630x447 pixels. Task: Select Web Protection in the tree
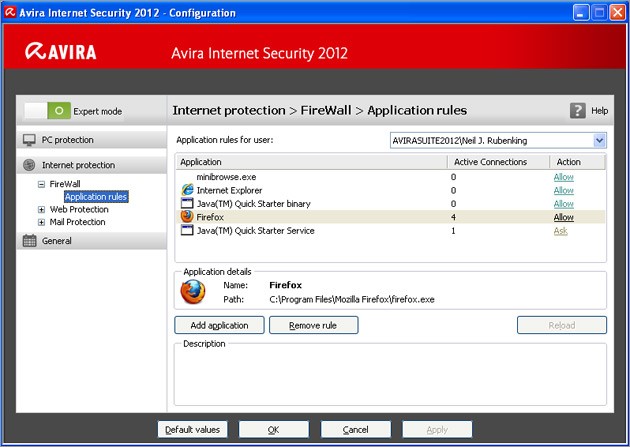coord(79,209)
